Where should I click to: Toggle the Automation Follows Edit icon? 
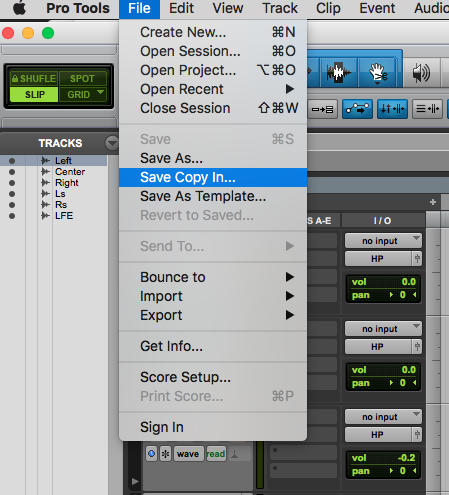[x=357, y=109]
